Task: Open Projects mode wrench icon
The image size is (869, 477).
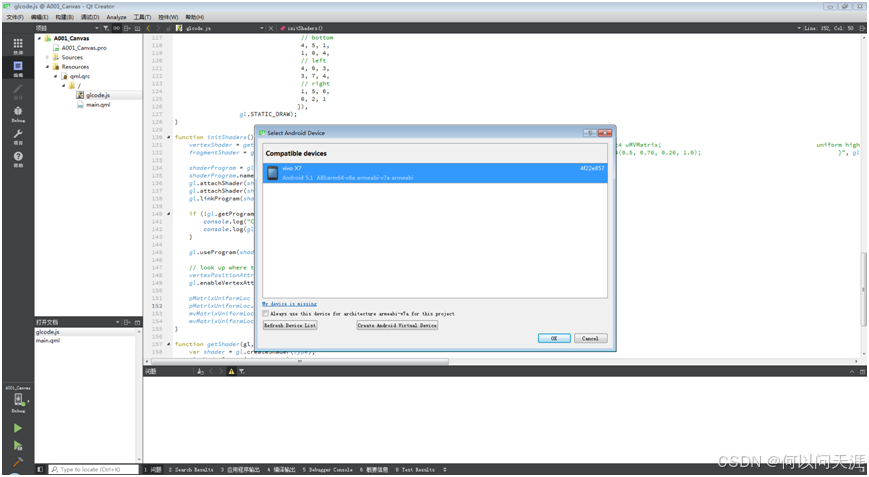Action: 18,136
